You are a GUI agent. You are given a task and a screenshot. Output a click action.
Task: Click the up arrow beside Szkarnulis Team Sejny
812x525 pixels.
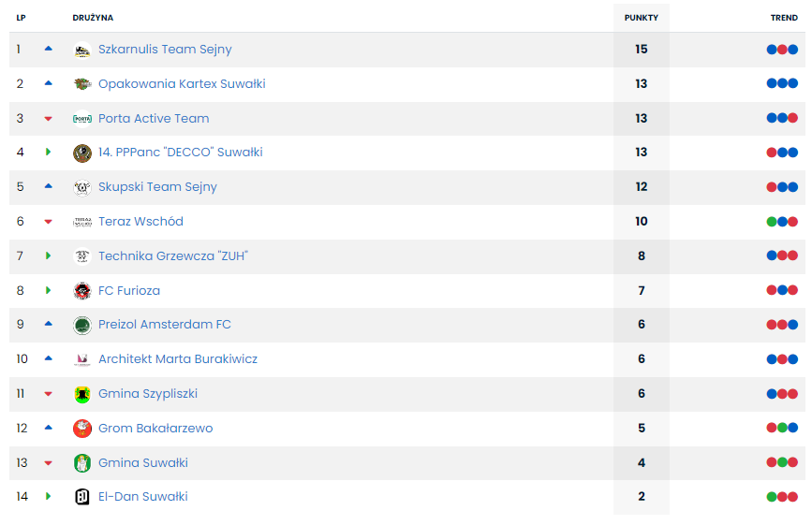pos(49,49)
